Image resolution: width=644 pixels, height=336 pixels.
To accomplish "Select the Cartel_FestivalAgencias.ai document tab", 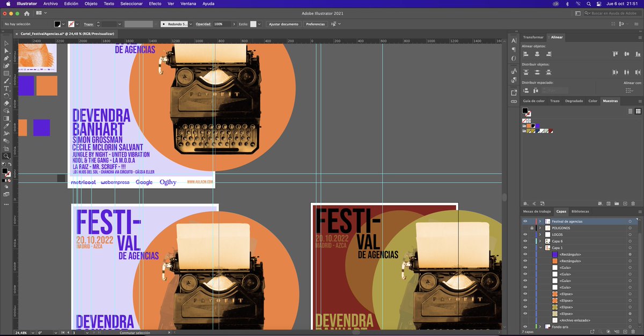I will [x=68, y=34].
